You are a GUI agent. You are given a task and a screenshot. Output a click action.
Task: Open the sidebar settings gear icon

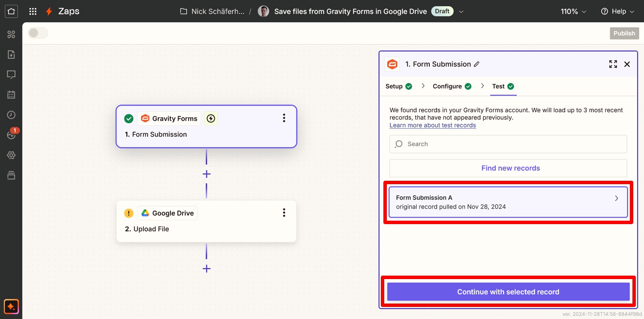pyautogui.click(x=11, y=155)
